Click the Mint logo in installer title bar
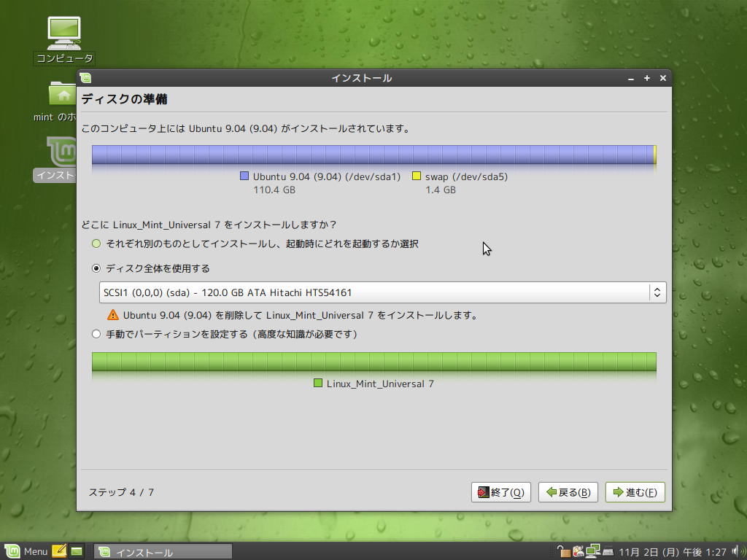747x560 pixels. coord(86,78)
